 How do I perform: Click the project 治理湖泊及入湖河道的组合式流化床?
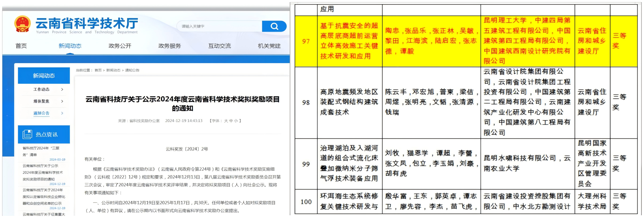(349, 163)
